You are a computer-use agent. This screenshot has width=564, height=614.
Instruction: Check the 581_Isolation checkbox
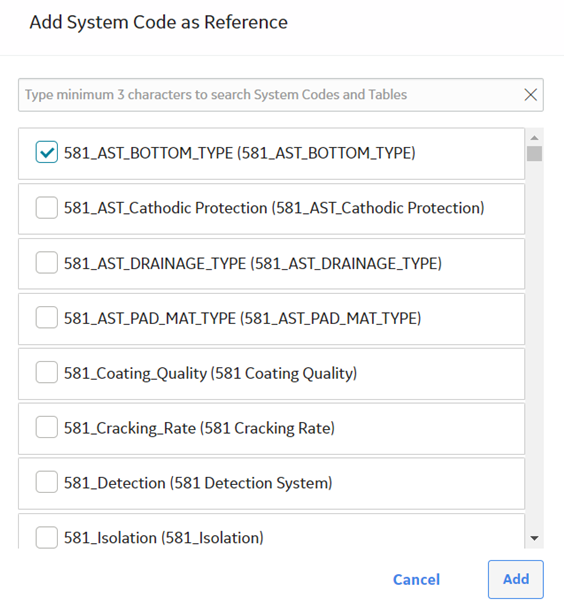tap(47, 537)
